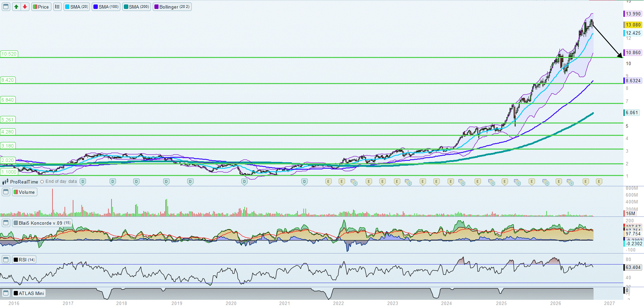The width and height of the screenshot is (644, 306).
Task: Click the first earnings E marker
Action: [x=328, y=182]
